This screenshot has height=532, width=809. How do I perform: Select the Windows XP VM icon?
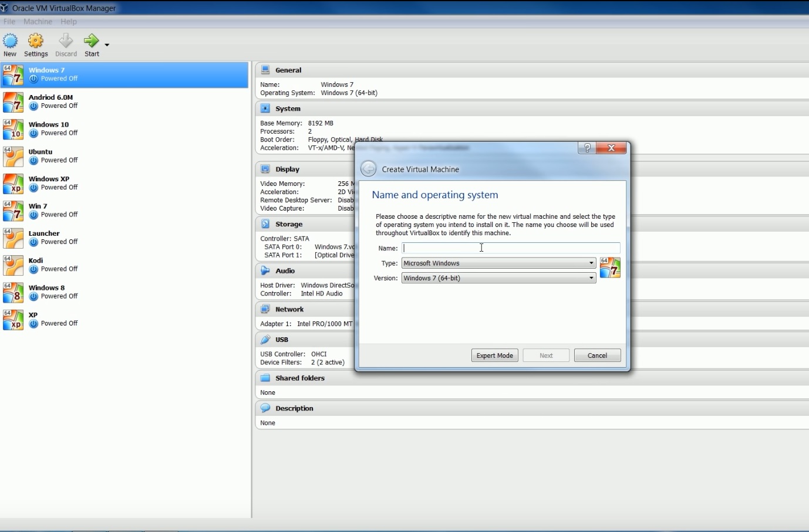tap(13, 184)
